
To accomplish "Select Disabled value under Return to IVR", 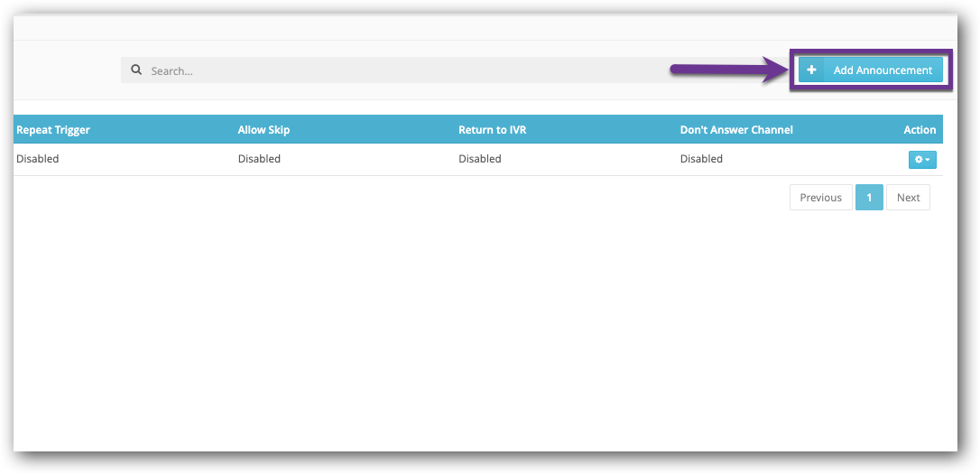I will click(x=479, y=159).
